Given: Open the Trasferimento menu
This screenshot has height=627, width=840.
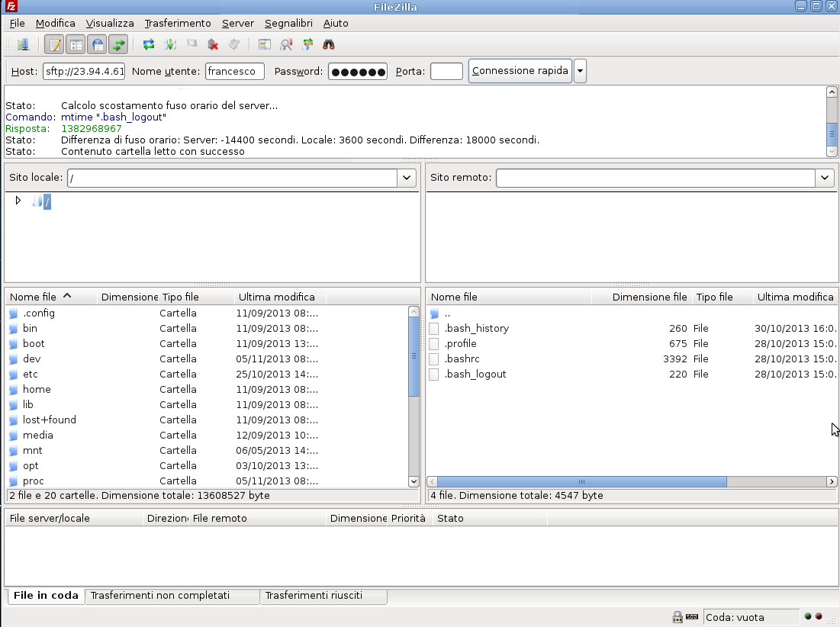Looking at the screenshot, I should pos(178,23).
